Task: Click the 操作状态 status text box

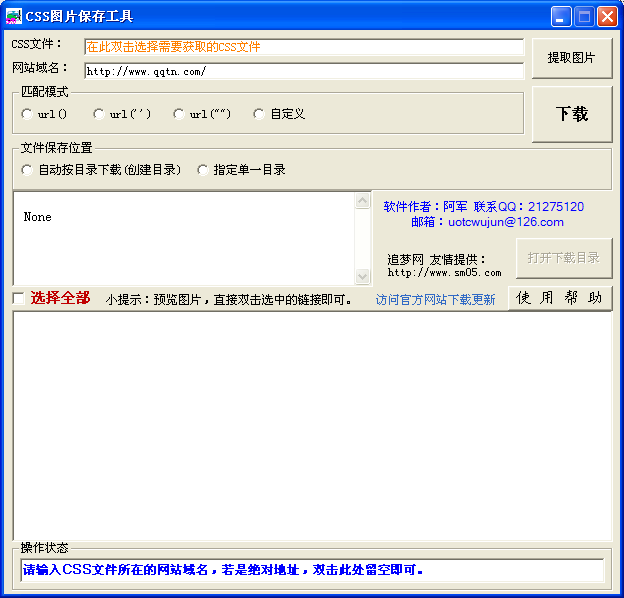Action: pos(312,570)
